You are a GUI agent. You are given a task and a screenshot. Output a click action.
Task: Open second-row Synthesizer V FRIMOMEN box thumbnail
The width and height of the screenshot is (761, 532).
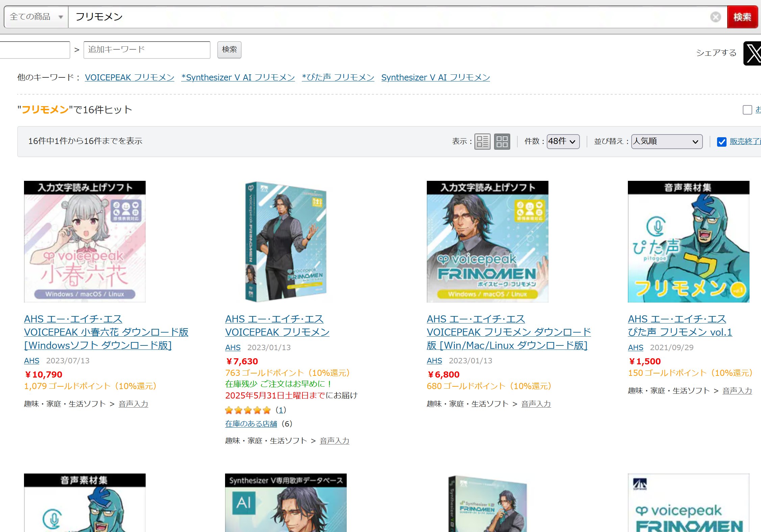point(487,504)
